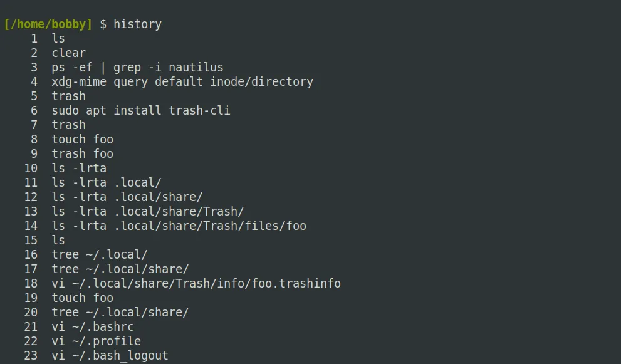Click the tree ~/.local/ command
Viewport: 621px width, 364px height.
point(100,255)
